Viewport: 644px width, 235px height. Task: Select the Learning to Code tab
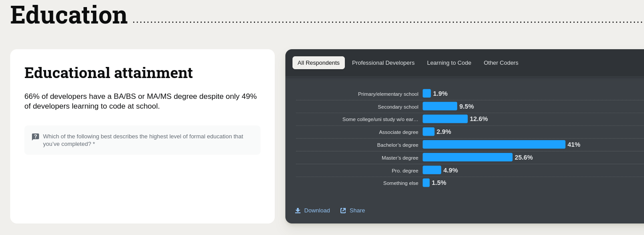449,63
